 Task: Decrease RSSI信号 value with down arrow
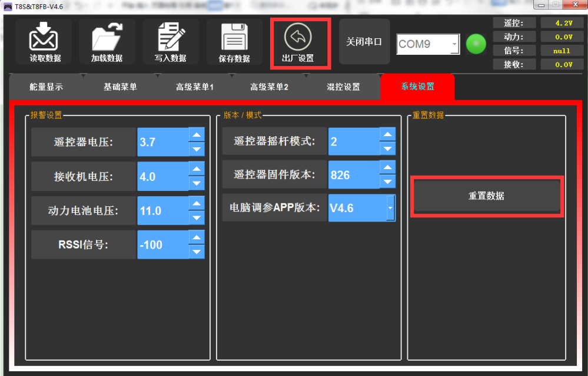pos(197,252)
